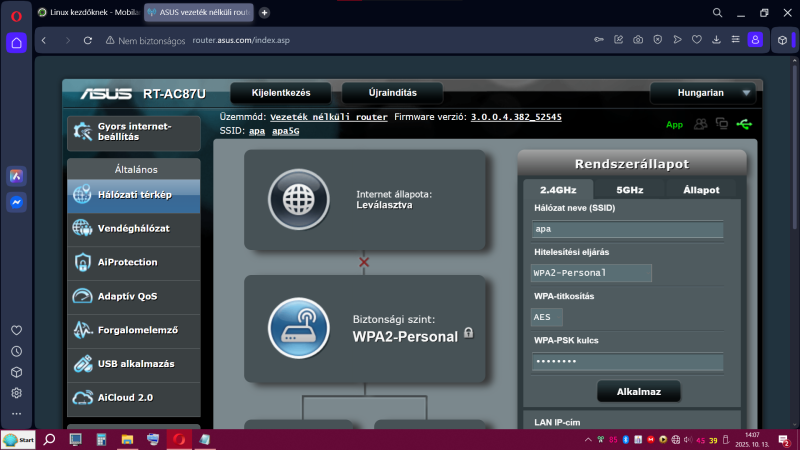
Task: Add page to bookmarks heart icon
Action: [696, 40]
